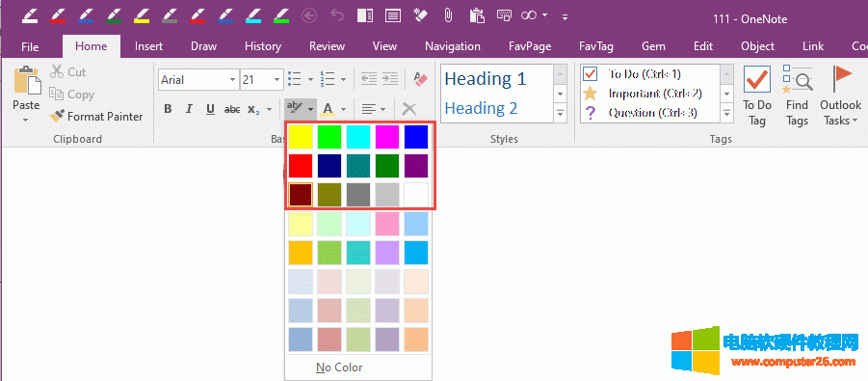Viewport: 868px width, 381px height.
Task: Open the Arial font name dropdown
Action: coord(232,80)
